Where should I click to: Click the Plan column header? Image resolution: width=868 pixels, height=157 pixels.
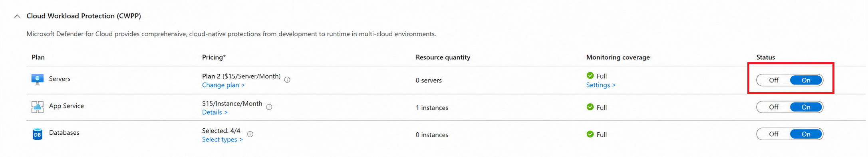[x=38, y=57]
